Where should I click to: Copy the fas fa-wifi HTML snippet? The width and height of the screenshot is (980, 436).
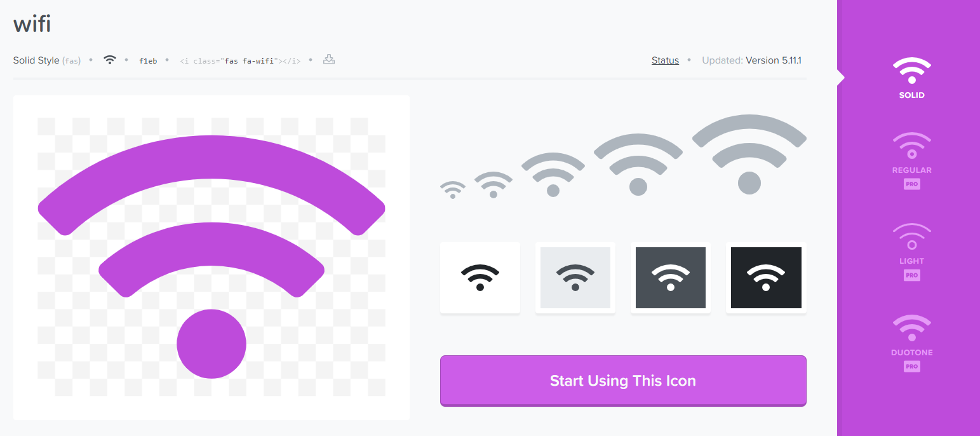click(240, 61)
